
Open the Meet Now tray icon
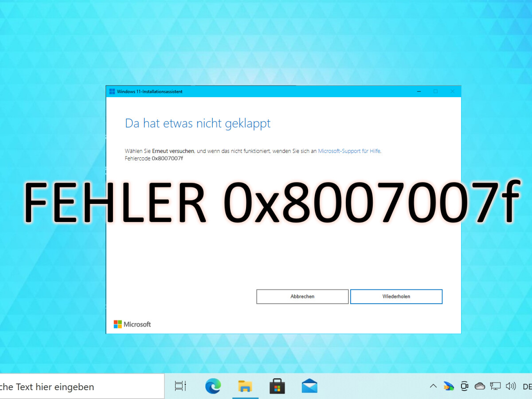(x=464, y=386)
